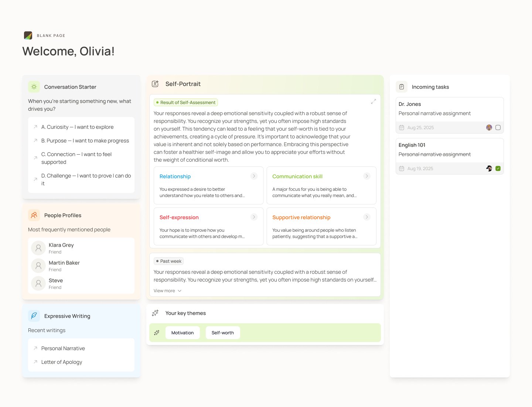This screenshot has width=532, height=407.
Task: Click the sparkle icon beside Your key themes
Action: (x=155, y=313)
